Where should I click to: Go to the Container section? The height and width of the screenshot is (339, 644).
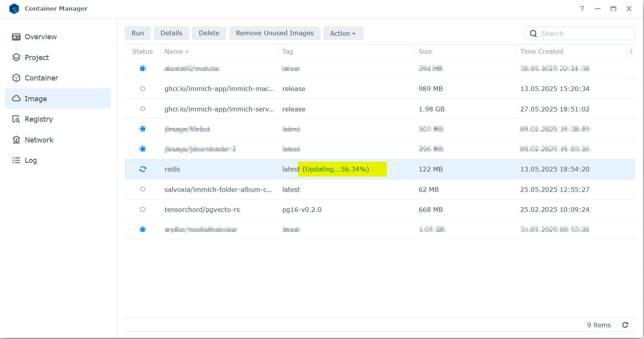click(58, 78)
